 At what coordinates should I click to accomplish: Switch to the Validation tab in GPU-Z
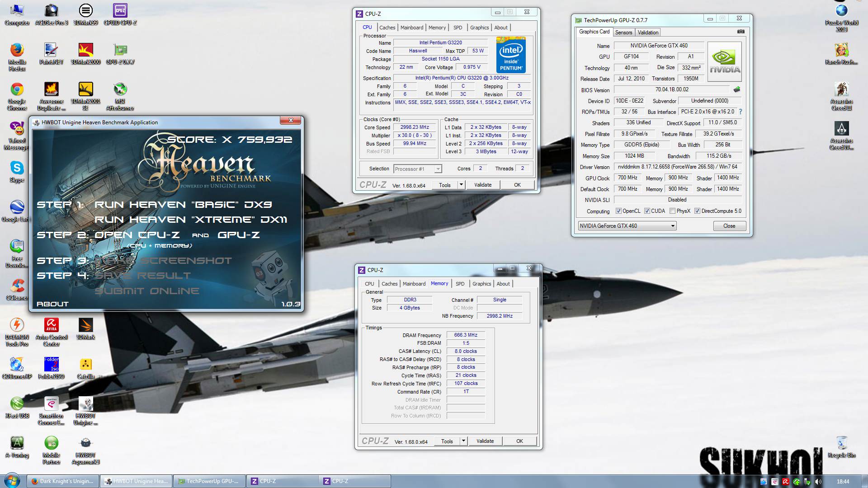coord(648,33)
